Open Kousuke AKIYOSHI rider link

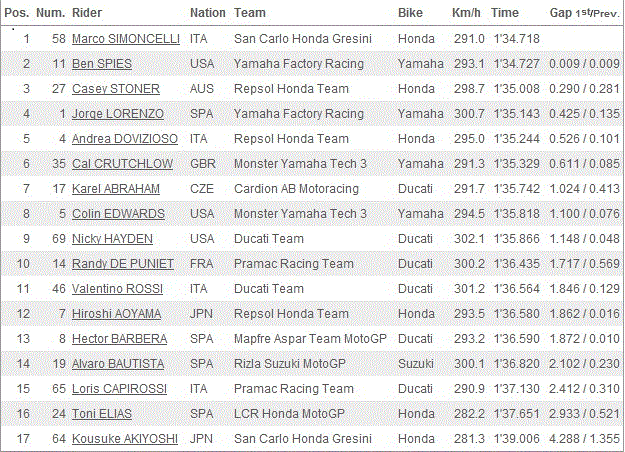(x=125, y=439)
